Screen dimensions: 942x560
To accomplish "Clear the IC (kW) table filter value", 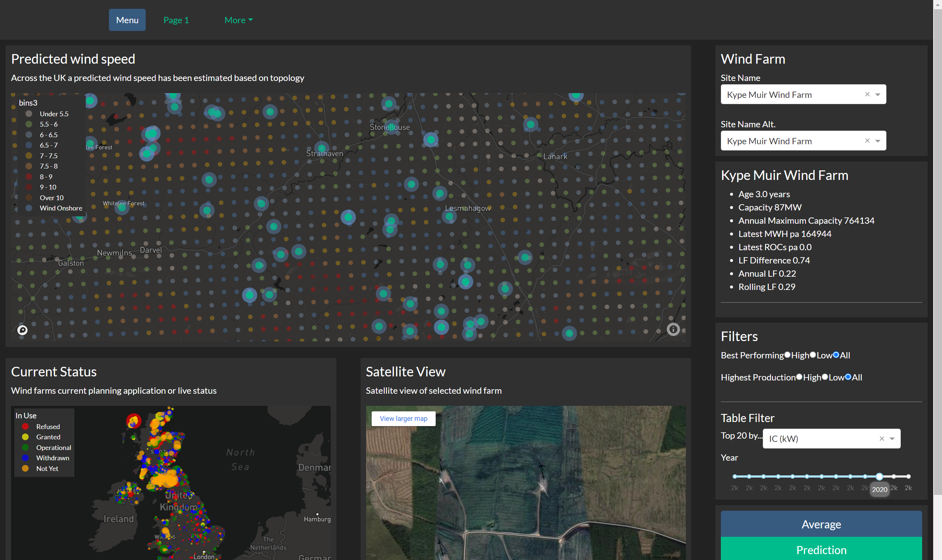I will pos(881,439).
